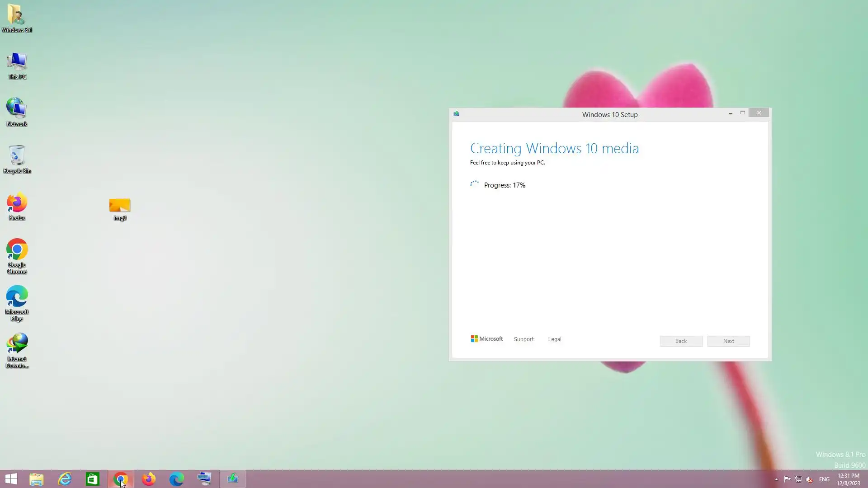Viewport: 868px width, 488px height.
Task: Open the clock and date in tray
Action: coord(848,479)
